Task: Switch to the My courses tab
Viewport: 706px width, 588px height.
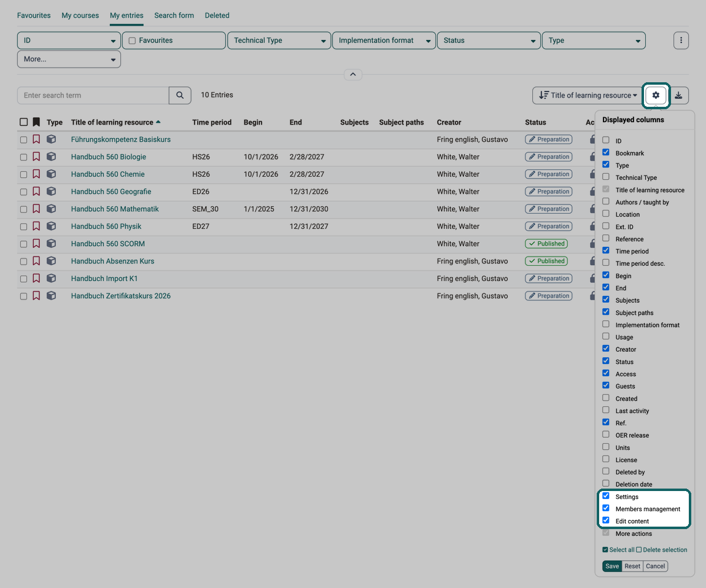Action: tap(80, 15)
